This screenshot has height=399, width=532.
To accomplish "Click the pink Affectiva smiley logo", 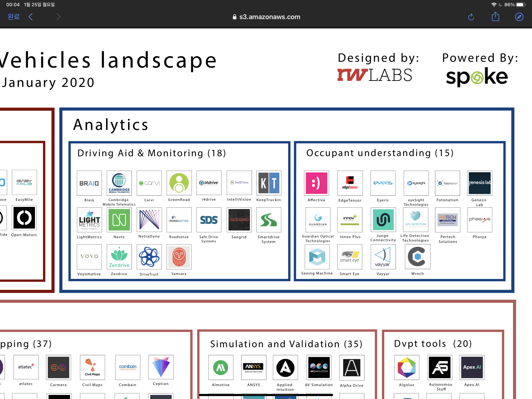I will point(316,183).
